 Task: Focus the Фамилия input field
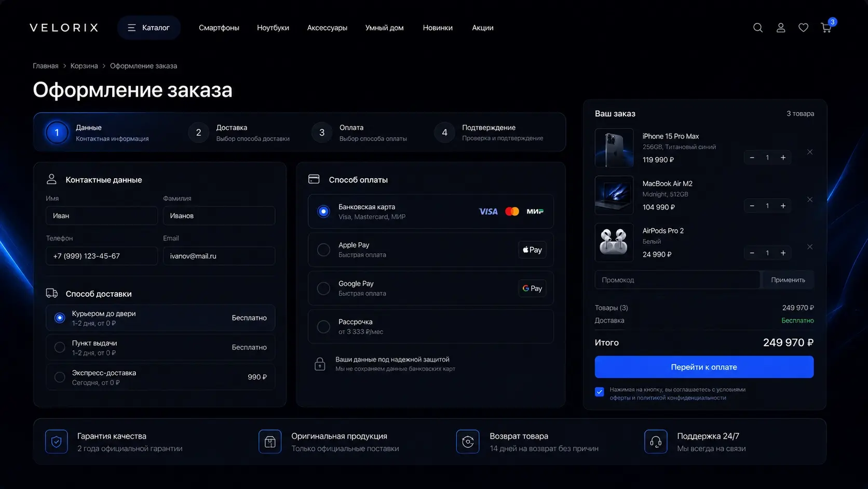219,216
